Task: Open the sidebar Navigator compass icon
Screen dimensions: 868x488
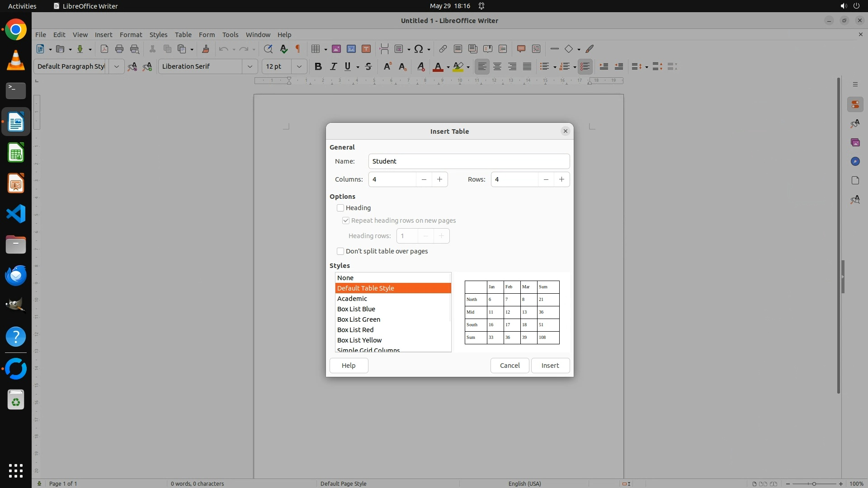Action: pyautogui.click(x=855, y=161)
